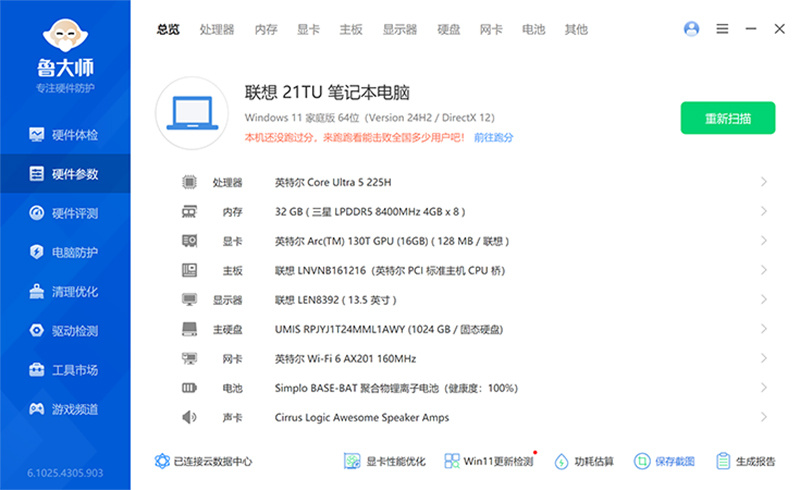
Task: Expand the 显卡 row chevron
Action: [764, 240]
